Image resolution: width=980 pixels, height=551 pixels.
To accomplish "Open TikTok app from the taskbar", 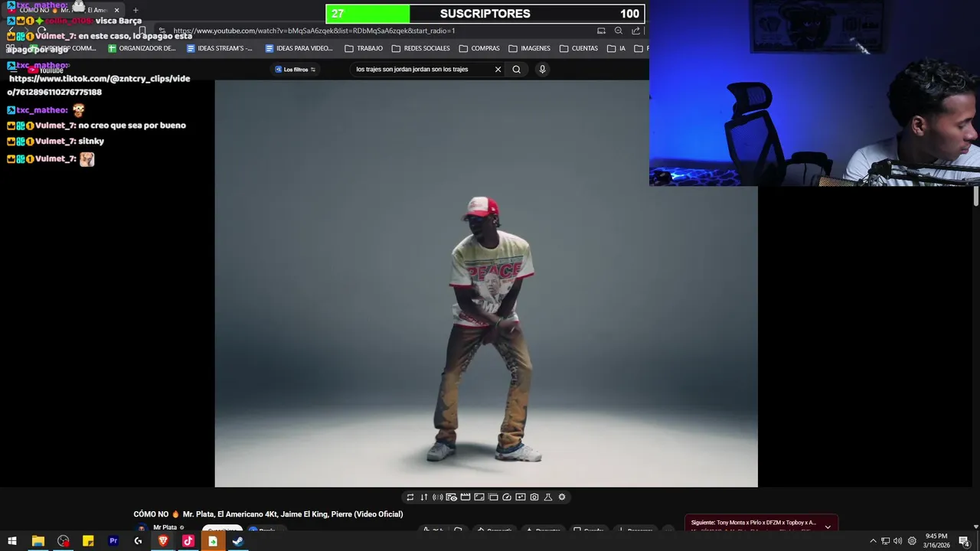I will [188, 541].
